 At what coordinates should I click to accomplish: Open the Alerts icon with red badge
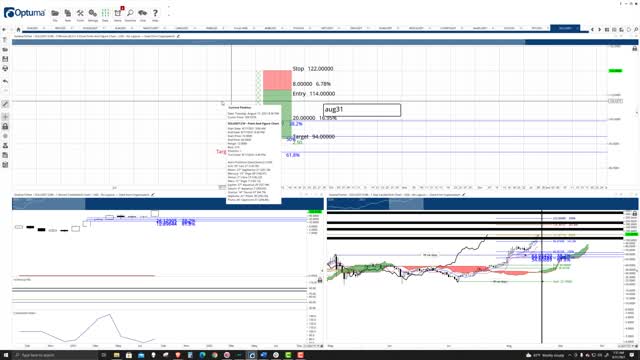(x=118, y=13)
